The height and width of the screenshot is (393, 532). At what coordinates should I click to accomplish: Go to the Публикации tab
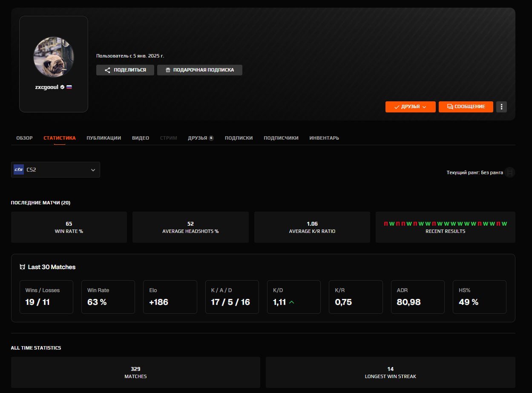pos(104,138)
